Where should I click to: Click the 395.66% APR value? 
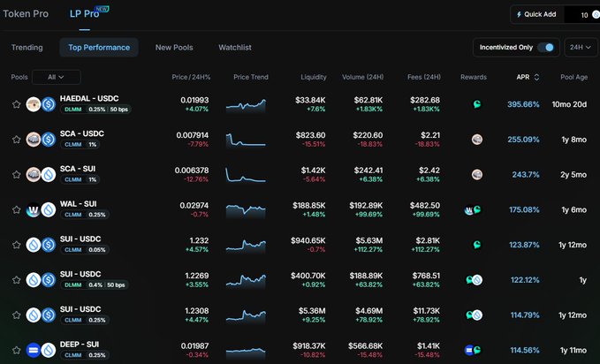point(523,104)
